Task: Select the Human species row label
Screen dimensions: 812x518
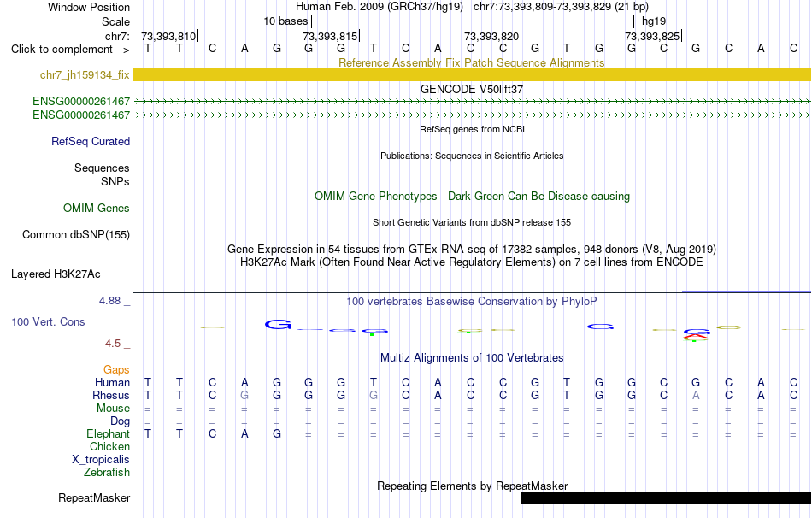Action: pos(112,382)
